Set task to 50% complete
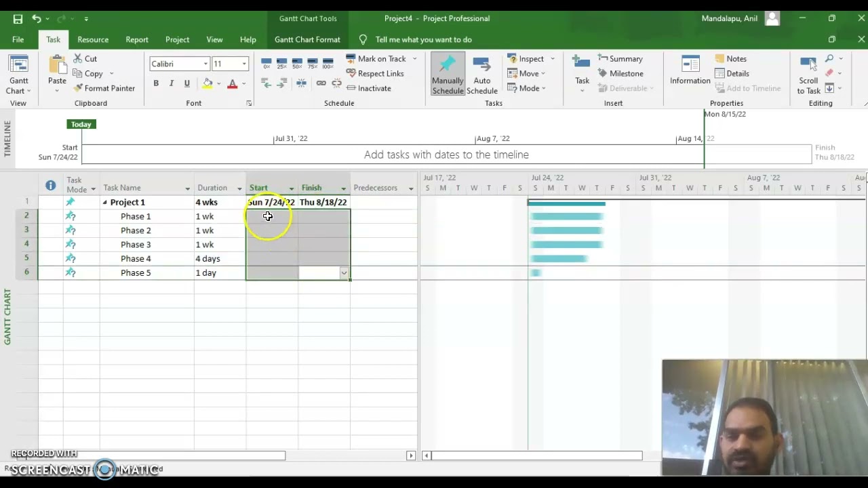The height and width of the screenshot is (488, 868). (297, 63)
